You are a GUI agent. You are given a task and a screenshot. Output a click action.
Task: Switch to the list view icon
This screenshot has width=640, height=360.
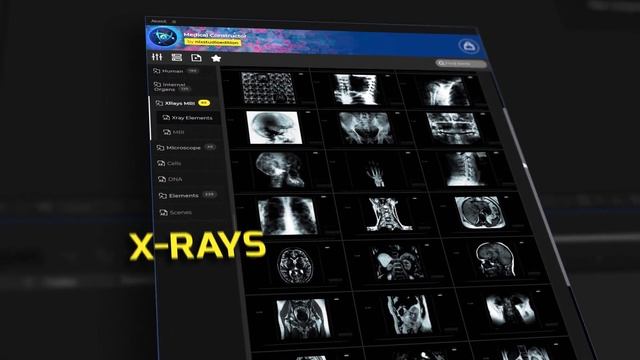176,58
